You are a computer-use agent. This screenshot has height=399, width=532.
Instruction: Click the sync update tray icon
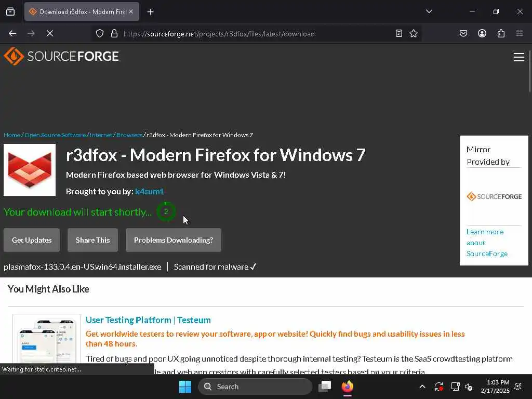[x=438, y=387]
